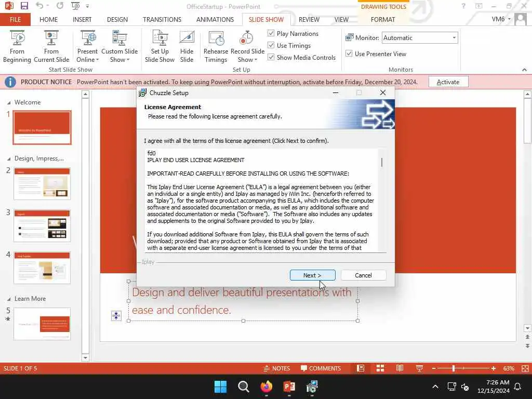Switch to the DESIGN tab

[117, 19]
